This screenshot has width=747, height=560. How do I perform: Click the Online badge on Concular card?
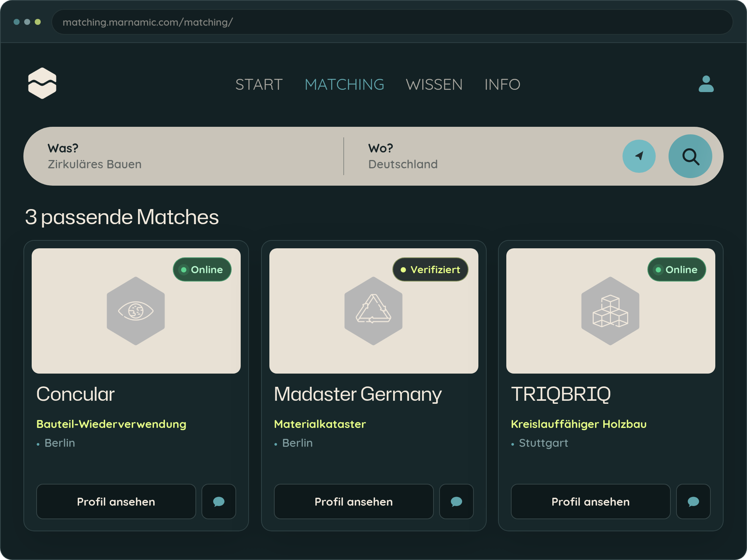[x=202, y=269]
